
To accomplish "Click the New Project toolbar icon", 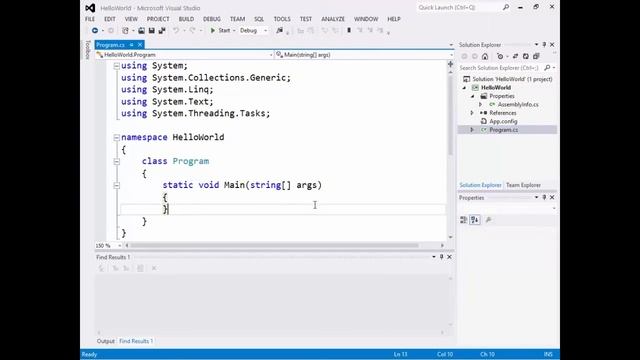I will coord(125,31).
